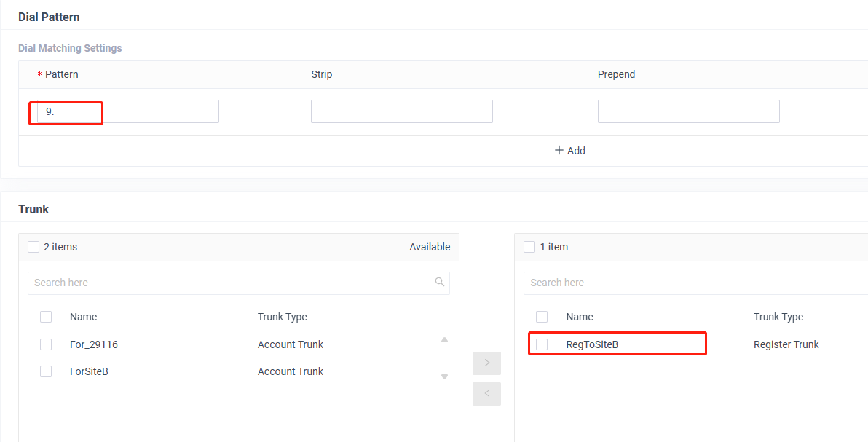This screenshot has height=442, width=868.
Task: Click the magnifier icon in Available trunk search
Action: 439,283
